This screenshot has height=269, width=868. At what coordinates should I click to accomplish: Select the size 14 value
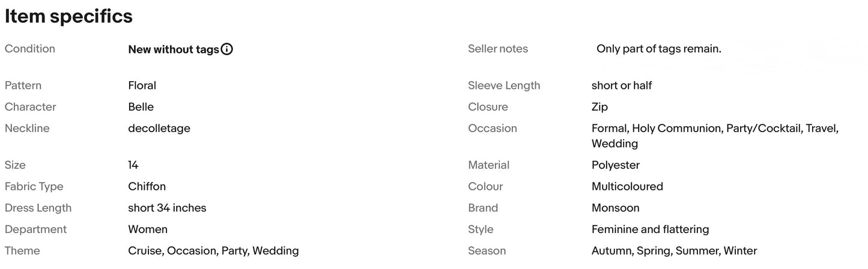[133, 165]
